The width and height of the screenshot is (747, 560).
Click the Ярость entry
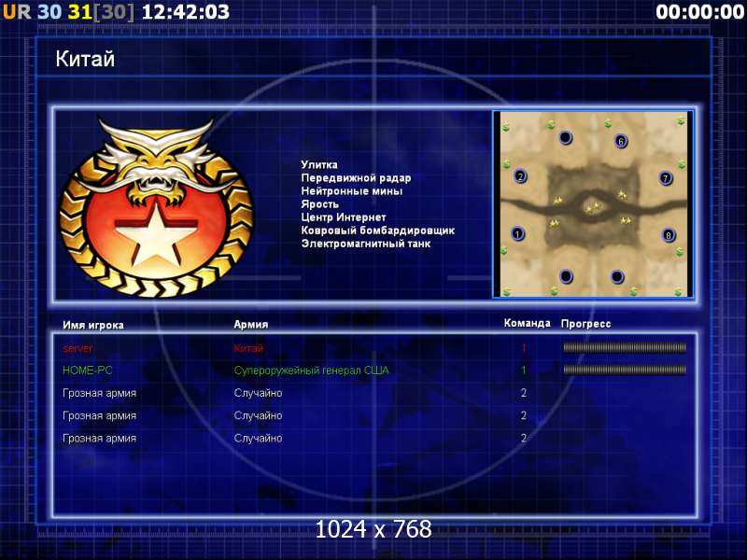(x=319, y=204)
